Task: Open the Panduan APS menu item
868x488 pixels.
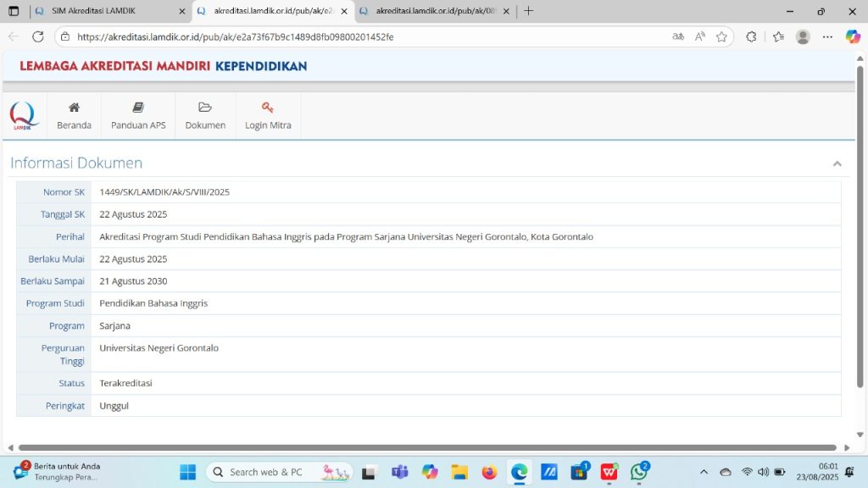Action: (x=138, y=115)
